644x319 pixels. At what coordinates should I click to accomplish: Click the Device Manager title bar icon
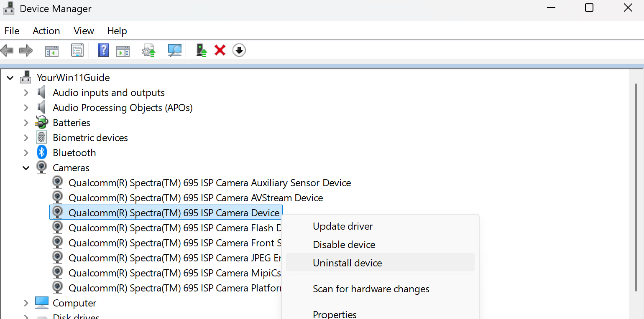[x=9, y=8]
